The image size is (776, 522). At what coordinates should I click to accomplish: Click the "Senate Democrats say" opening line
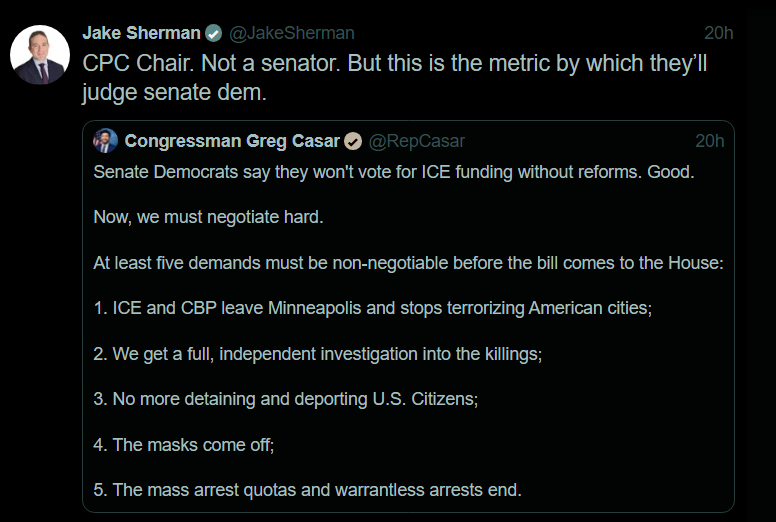click(394, 171)
